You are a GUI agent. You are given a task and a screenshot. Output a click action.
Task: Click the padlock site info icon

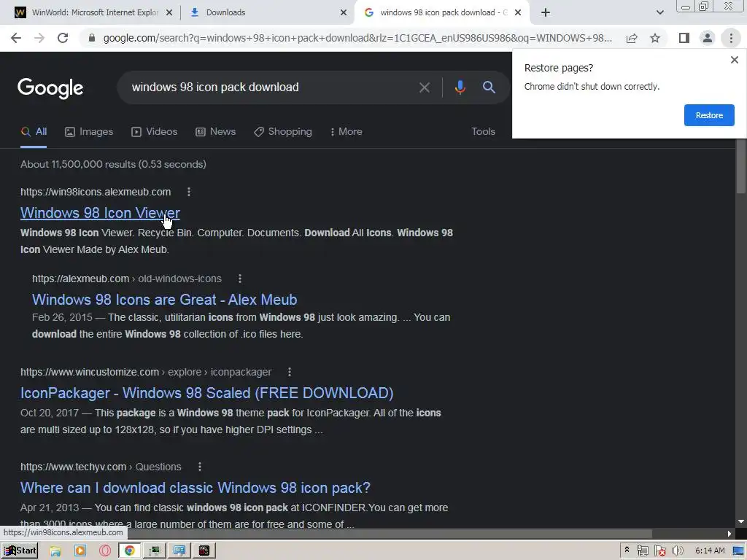(x=92, y=38)
